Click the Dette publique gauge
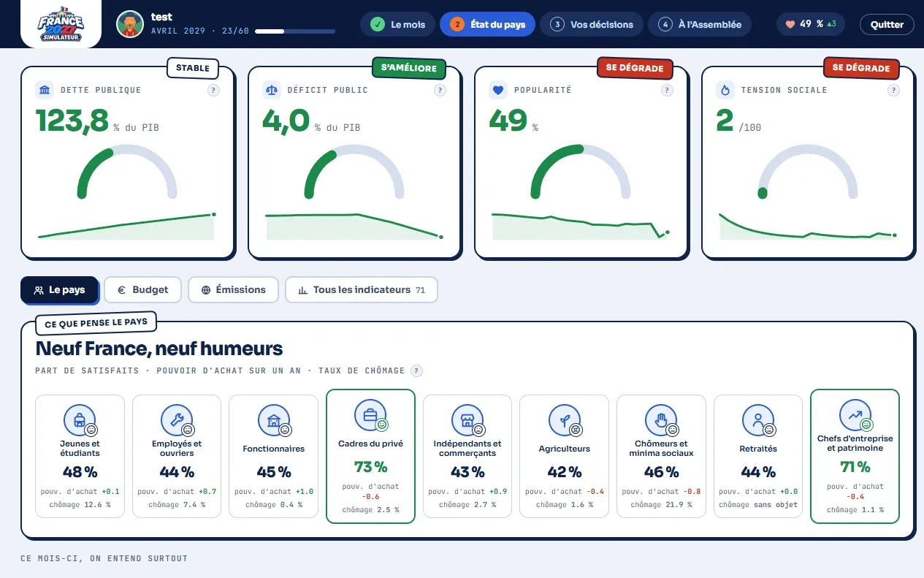 click(127, 172)
